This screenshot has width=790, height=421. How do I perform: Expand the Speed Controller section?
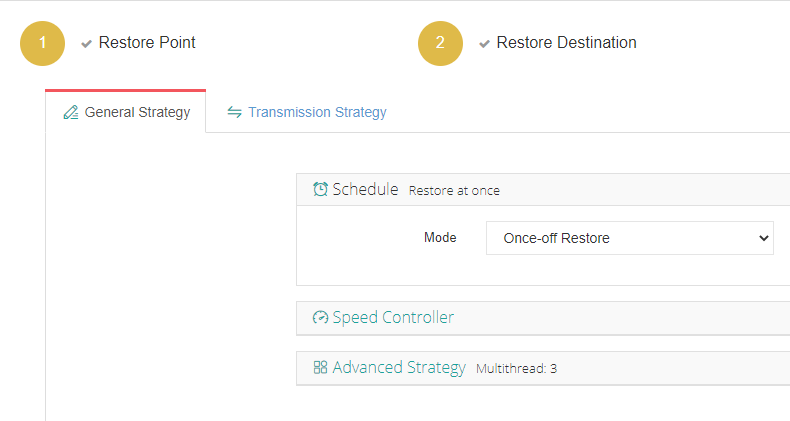(x=393, y=318)
